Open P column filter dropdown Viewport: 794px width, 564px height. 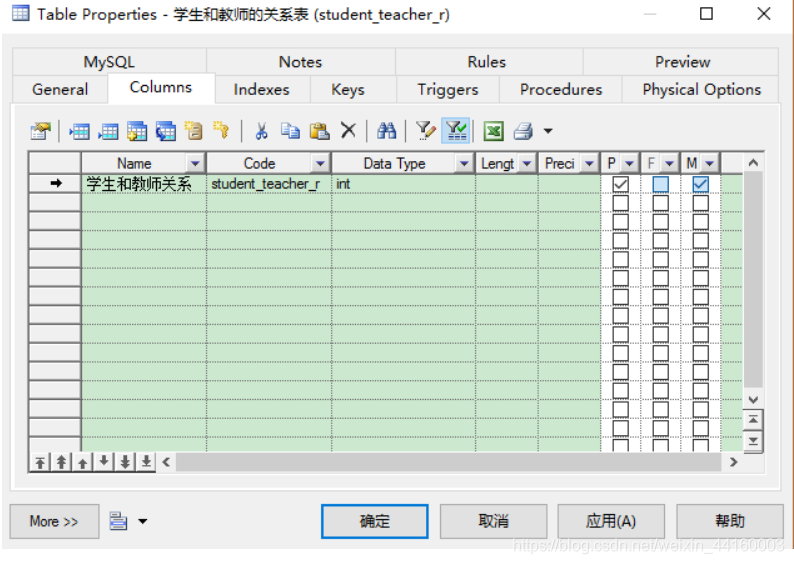pyautogui.click(x=629, y=164)
